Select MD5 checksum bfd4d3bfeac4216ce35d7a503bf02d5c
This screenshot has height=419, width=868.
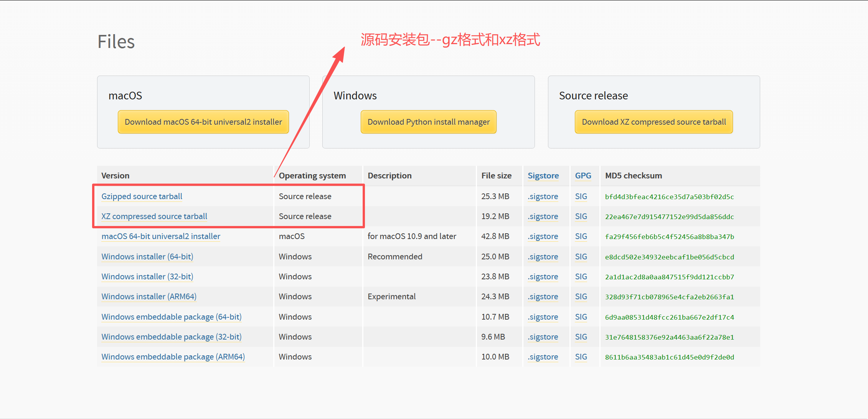pyautogui.click(x=670, y=197)
